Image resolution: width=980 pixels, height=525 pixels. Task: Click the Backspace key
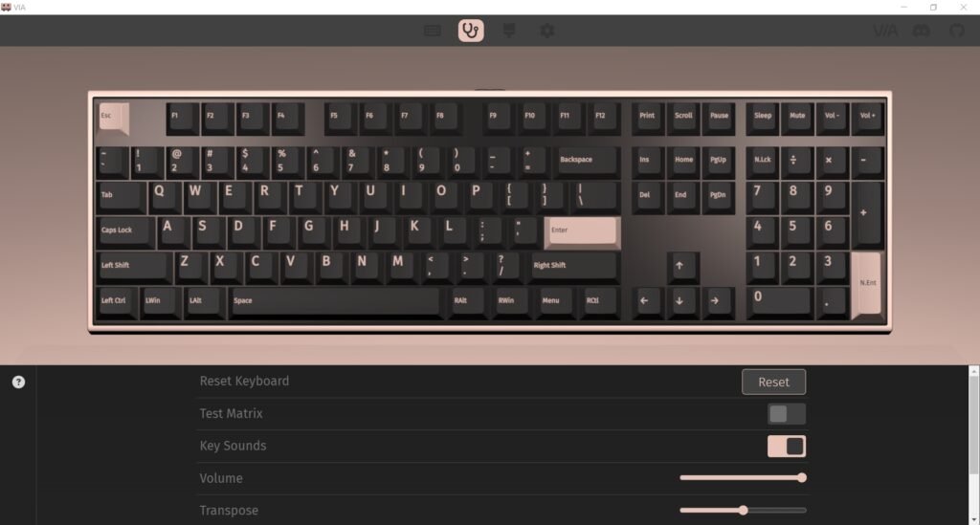587,162
